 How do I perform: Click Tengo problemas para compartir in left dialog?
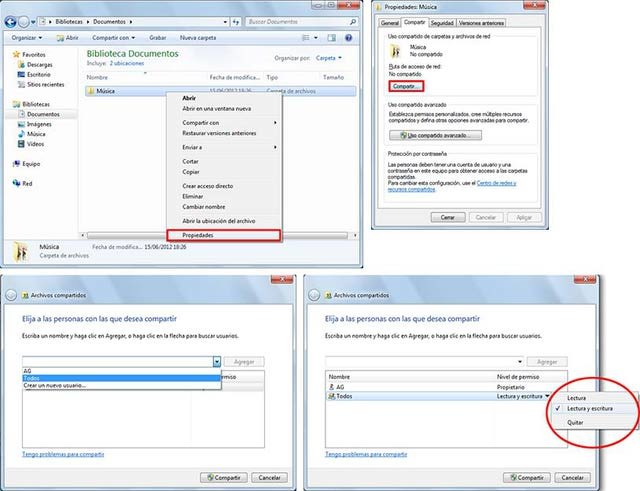[x=63, y=454]
